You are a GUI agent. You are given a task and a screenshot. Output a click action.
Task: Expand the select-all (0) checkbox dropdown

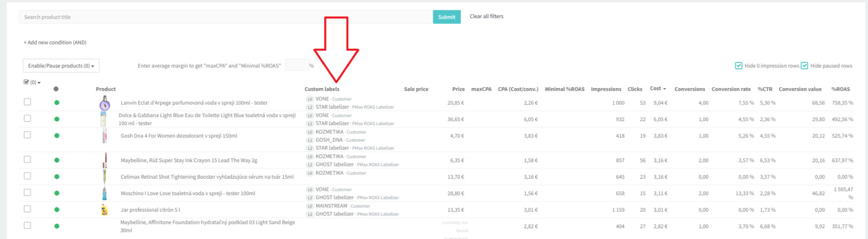point(32,82)
